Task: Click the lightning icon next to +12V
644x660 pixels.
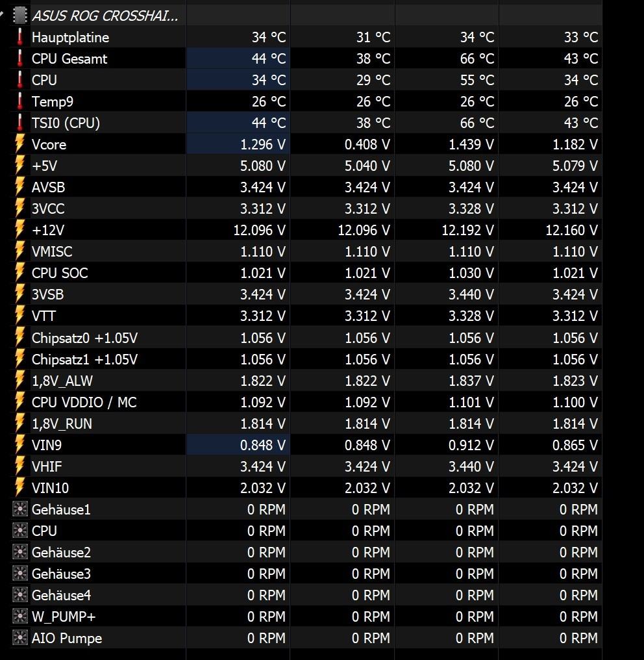Action: coord(19,230)
